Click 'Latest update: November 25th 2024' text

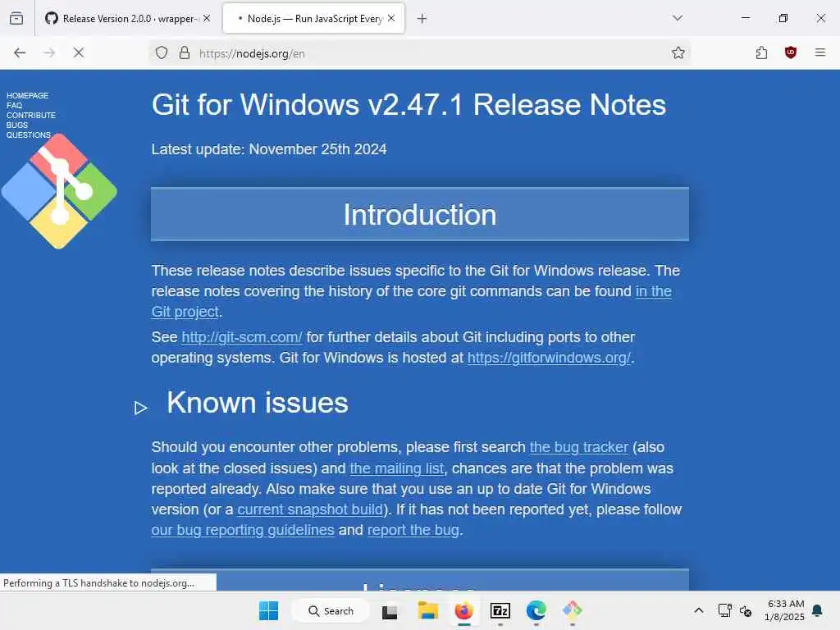click(269, 149)
